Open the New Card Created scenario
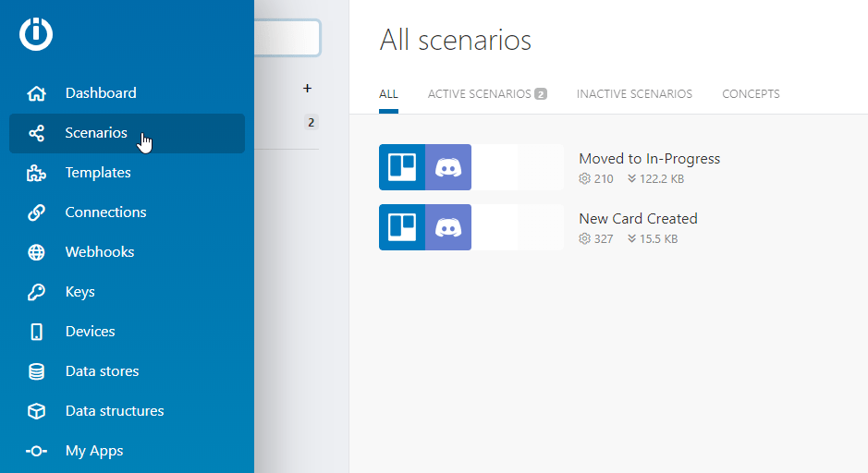The image size is (868, 473). pyautogui.click(x=638, y=219)
